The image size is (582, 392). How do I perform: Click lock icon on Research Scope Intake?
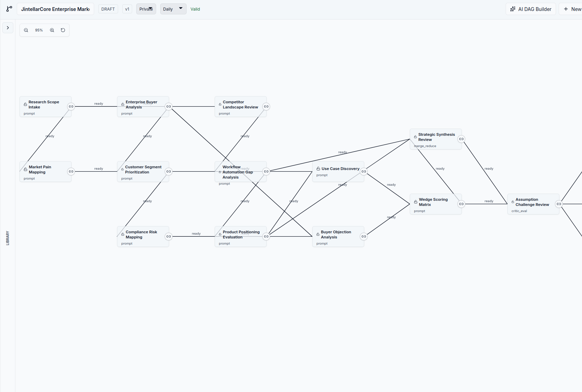pyautogui.click(x=25, y=104)
